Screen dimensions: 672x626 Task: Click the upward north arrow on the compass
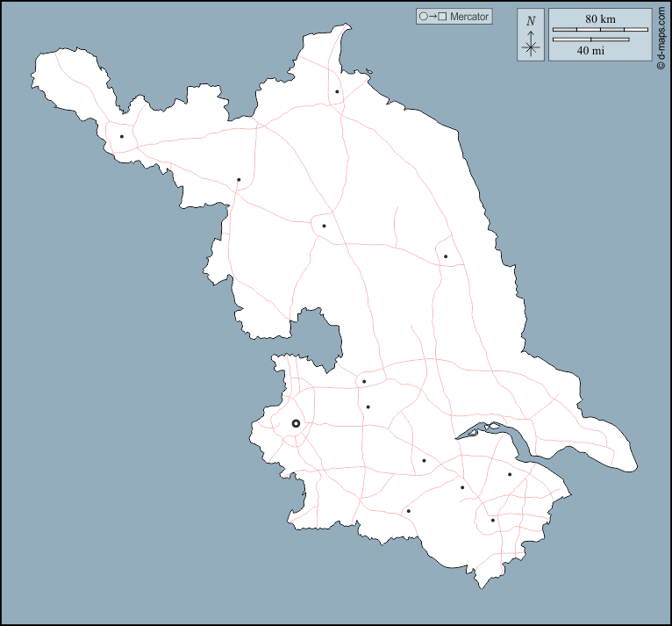(x=531, y=35)
